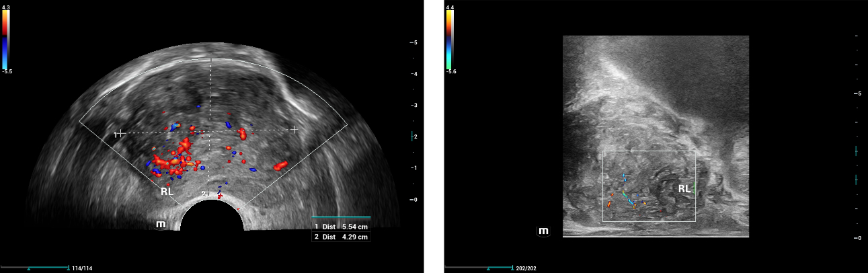Click the teal bar above the measurement results box

[x=342, y=217]
